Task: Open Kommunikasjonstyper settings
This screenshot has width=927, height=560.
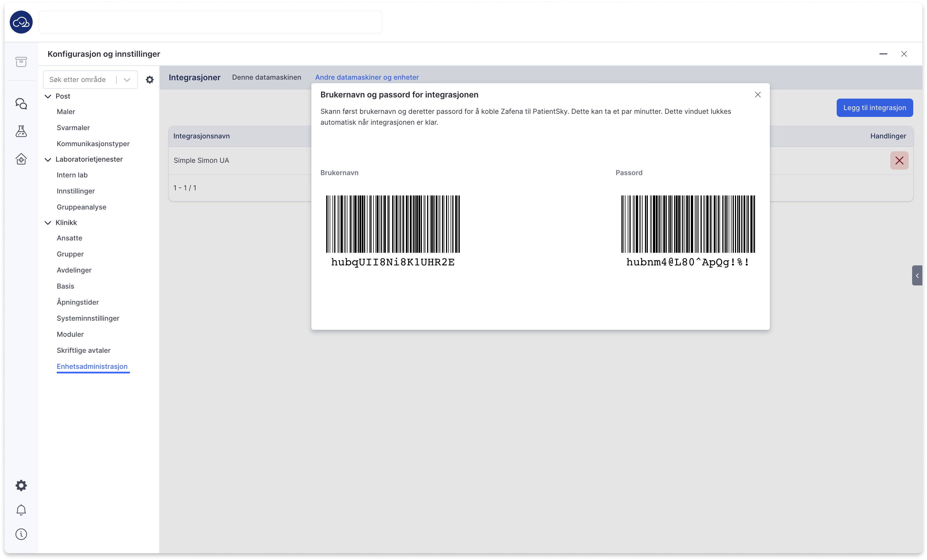Action: click(x=93, y=144)
